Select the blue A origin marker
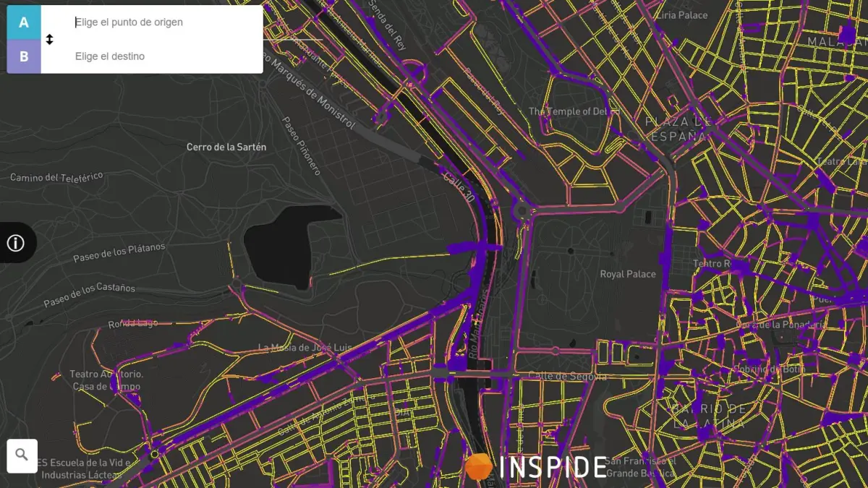This screenshot has height=488, width=868. click(24, 22)
